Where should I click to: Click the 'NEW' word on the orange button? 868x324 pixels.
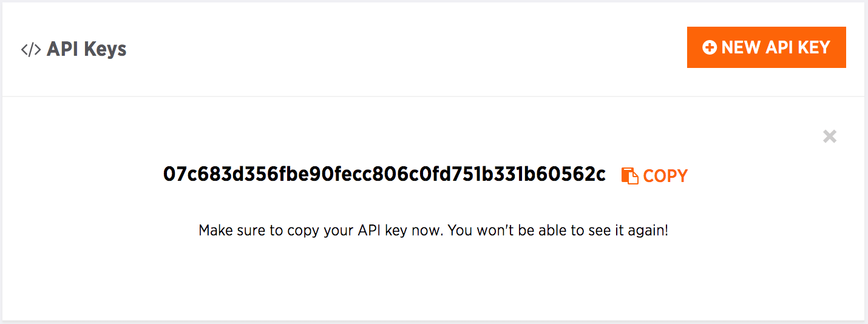[741, 47]
